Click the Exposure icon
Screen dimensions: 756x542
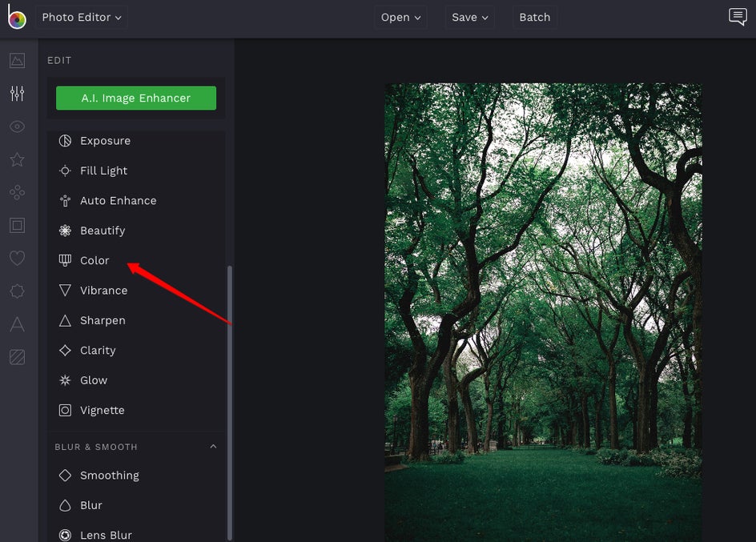coord(65,141)
